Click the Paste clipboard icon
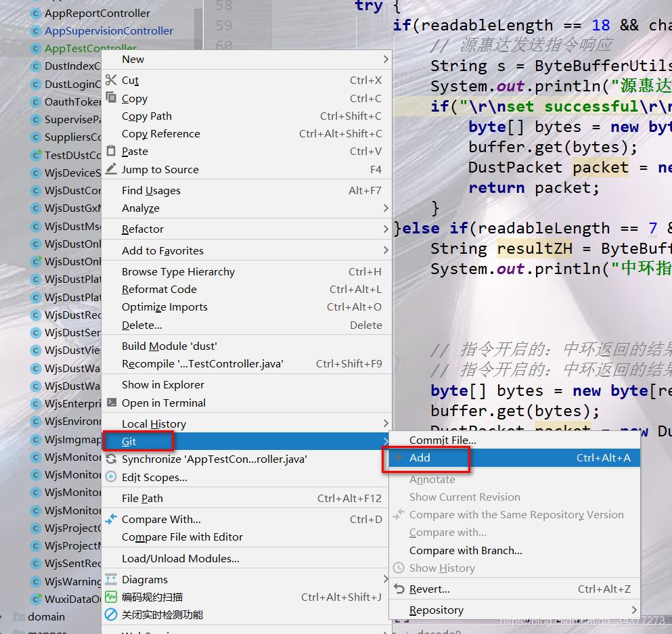Screen dimensions: 672x634 click(111, 152)
